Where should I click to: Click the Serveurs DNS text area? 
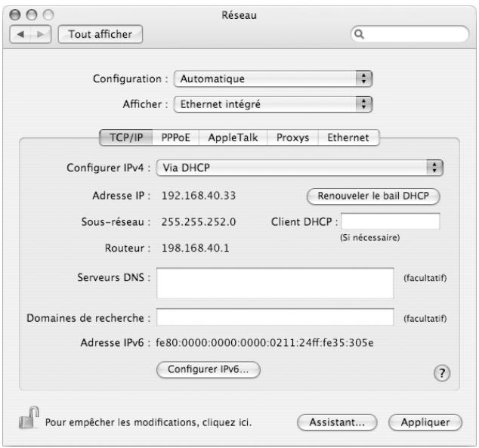(275, 283)
